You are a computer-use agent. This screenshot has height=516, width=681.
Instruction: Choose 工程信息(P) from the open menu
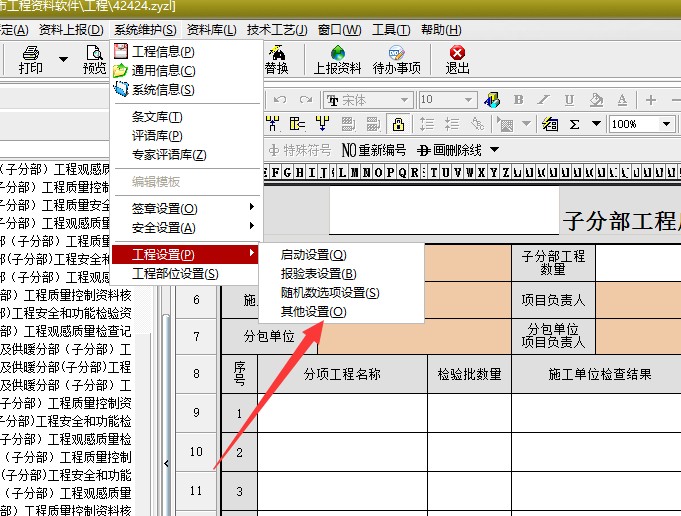163,51
